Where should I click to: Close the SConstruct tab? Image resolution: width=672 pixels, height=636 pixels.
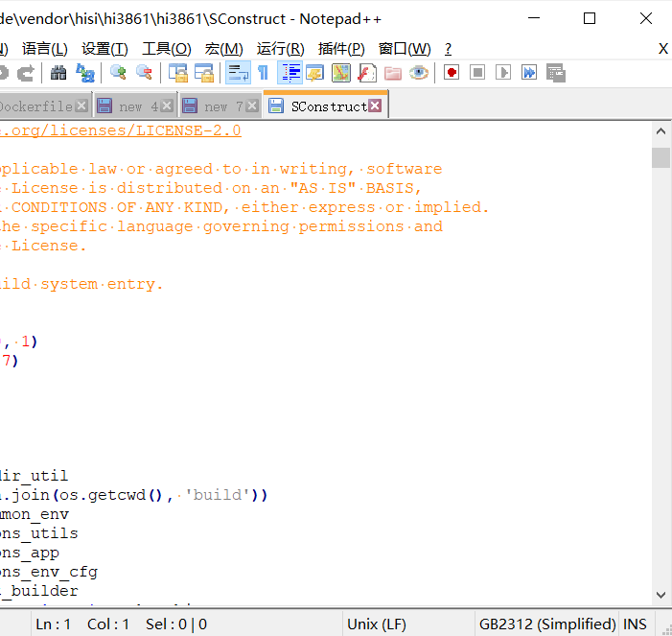pos(375,106)
